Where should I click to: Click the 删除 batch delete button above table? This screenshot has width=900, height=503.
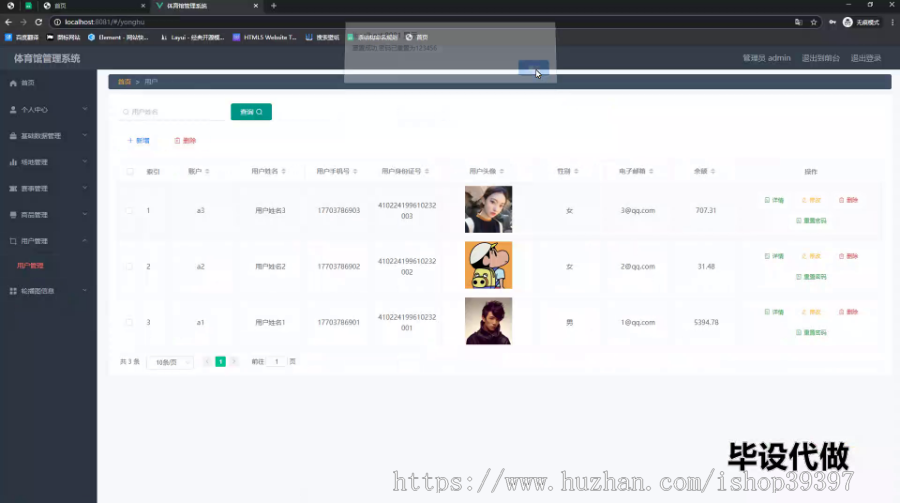point(185,141)
